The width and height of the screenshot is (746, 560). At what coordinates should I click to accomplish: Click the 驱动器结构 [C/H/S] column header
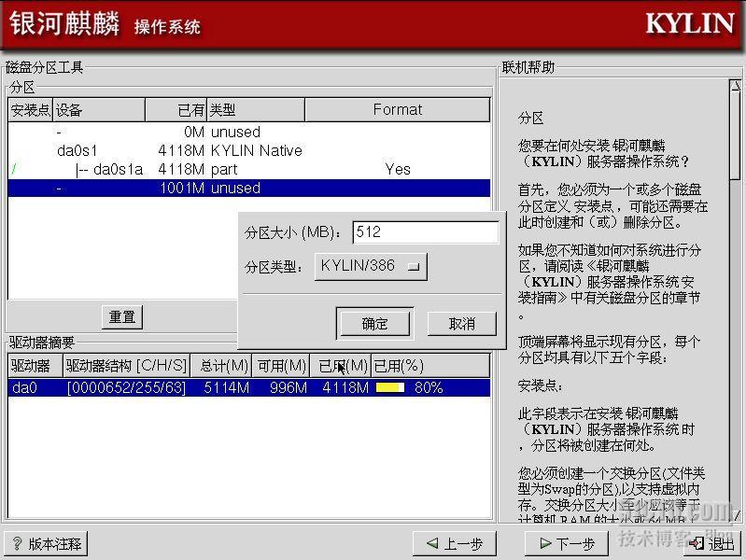(x=126, y=366)
